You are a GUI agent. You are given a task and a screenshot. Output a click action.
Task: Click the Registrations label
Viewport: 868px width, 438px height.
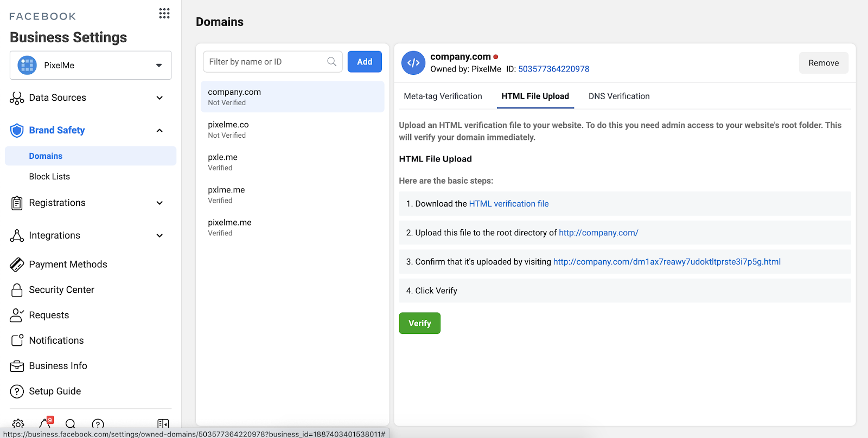57,203
